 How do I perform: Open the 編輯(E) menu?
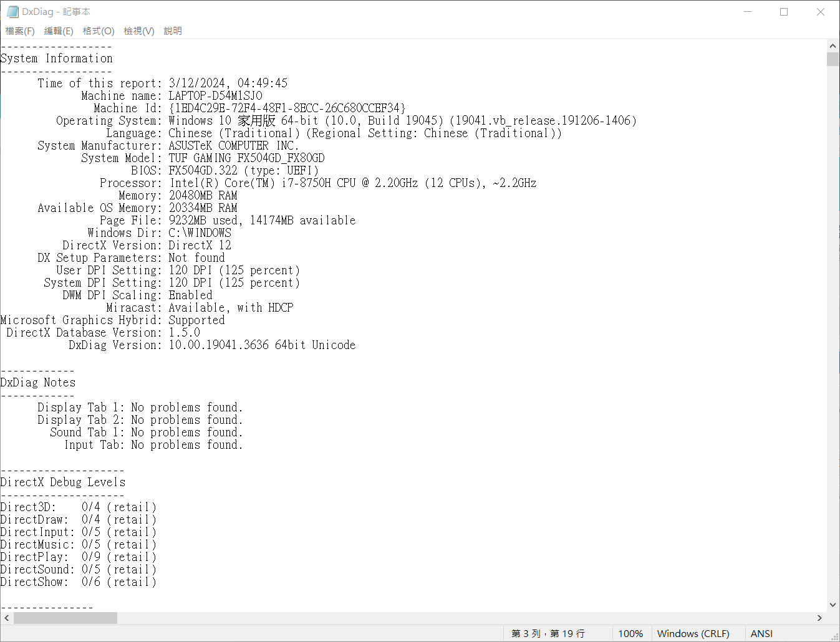point(59,31)
